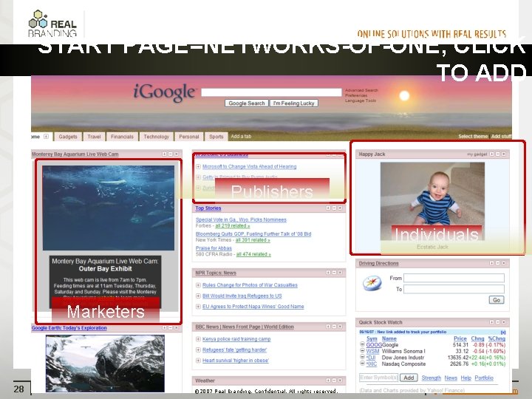Open the Select theme link
The height and width of the screenshot is (399, 532).
click(x=473, y=137)
